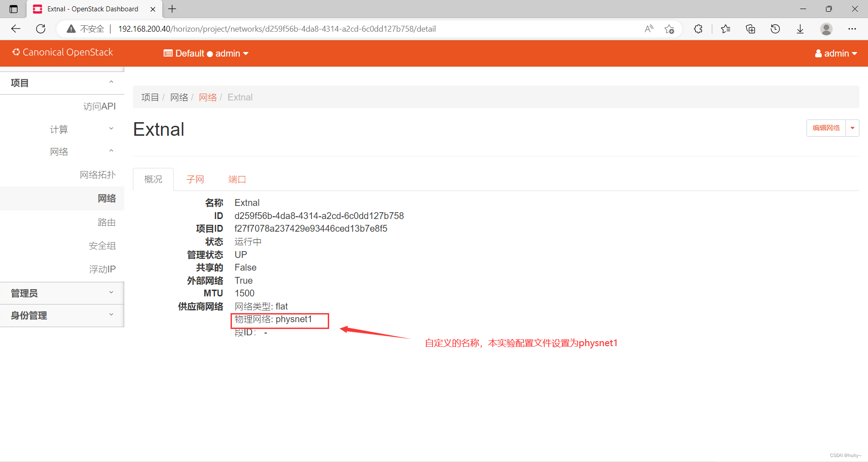Click the not-secure warning icon
Screen dimensions: 868x462
(x=71, y=29)
